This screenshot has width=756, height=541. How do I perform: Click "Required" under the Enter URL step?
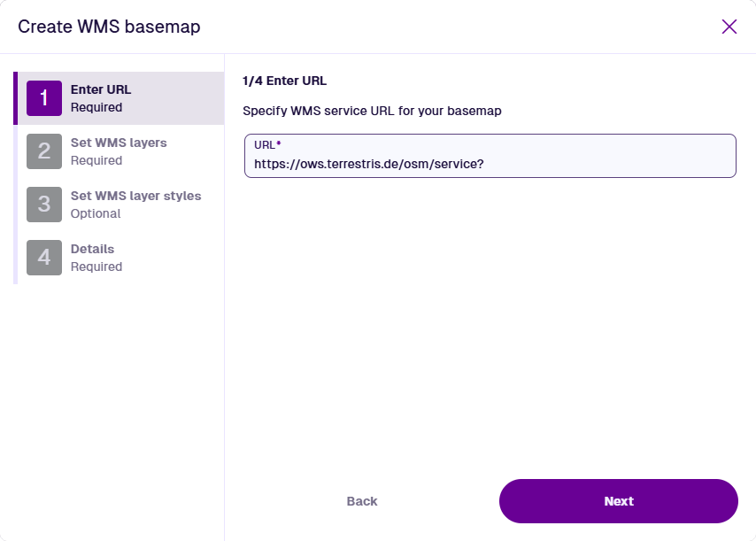(96, 107)
